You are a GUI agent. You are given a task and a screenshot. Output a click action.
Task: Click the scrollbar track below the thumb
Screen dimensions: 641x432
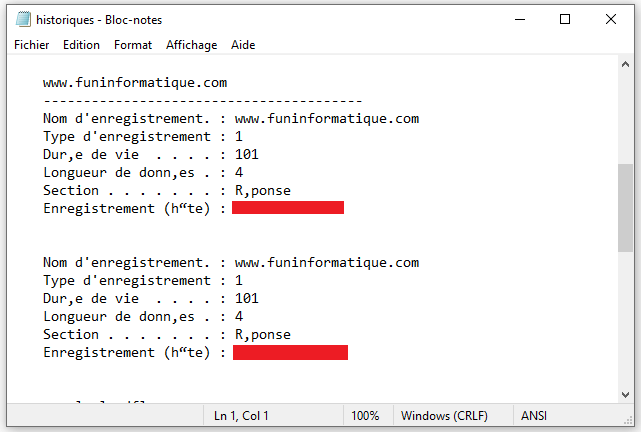coord(625,319)
